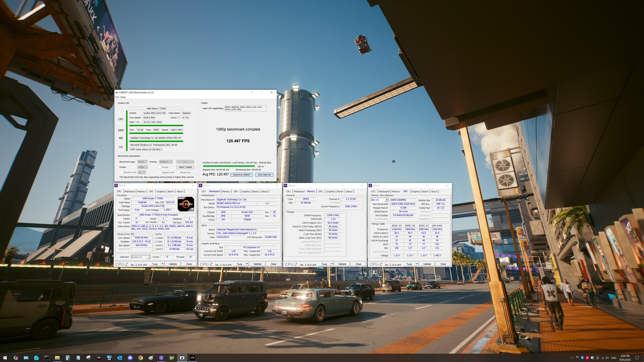Open the Priority Realtime dropdown
The width and height of the screenshot is (644, 362).
[x=166, y=162]
